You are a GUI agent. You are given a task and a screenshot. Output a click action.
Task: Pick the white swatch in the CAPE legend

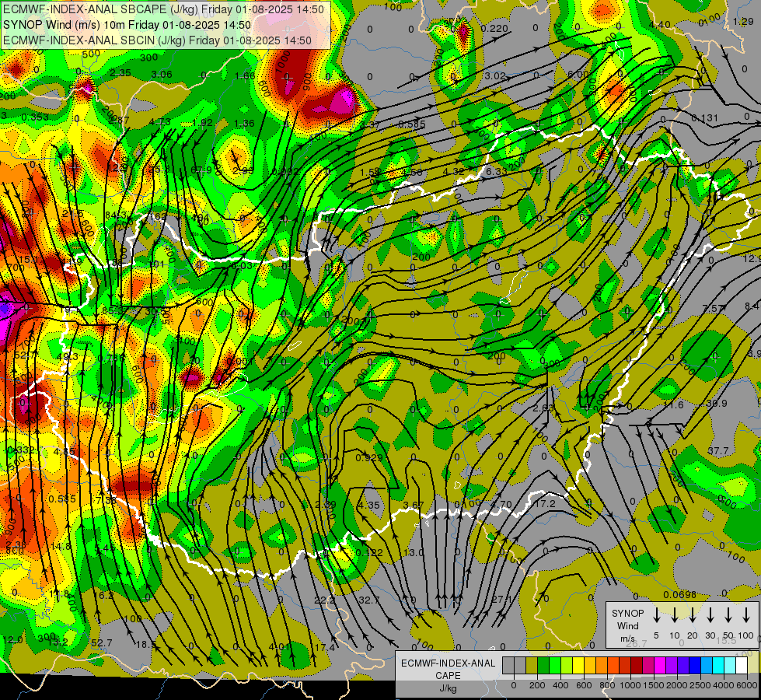pos(741,666)
